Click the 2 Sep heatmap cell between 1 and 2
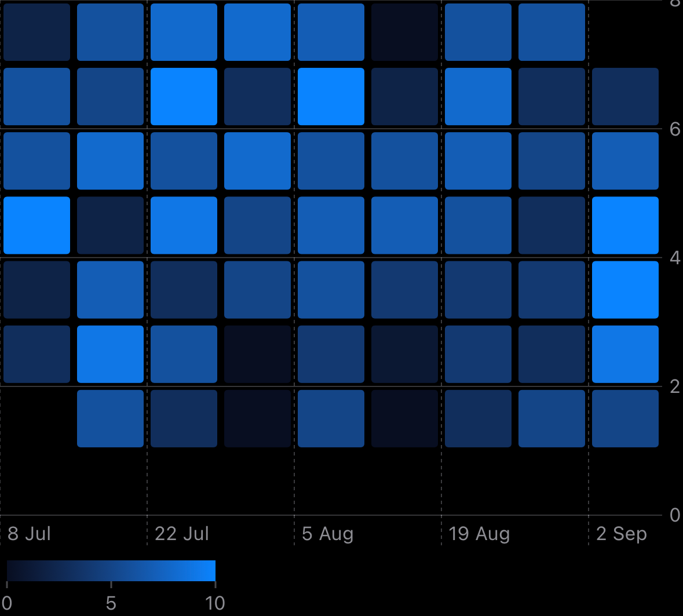Screen dimensions: 683x616 pos(626,418)
